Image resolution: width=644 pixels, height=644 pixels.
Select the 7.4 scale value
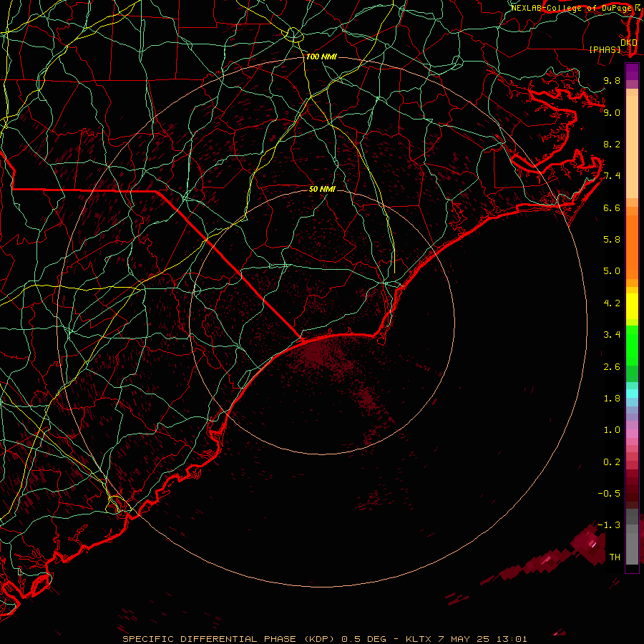[x=612, y=176]
